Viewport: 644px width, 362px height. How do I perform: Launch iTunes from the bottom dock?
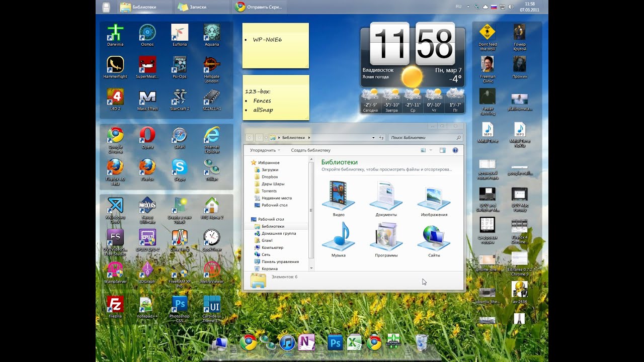[x=287, y=342]
